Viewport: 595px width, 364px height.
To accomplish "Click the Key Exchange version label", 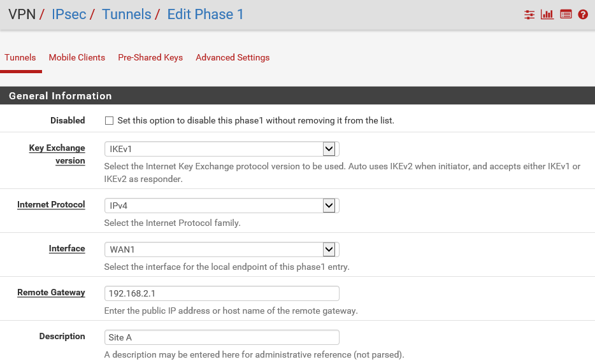I will [57, 155].
